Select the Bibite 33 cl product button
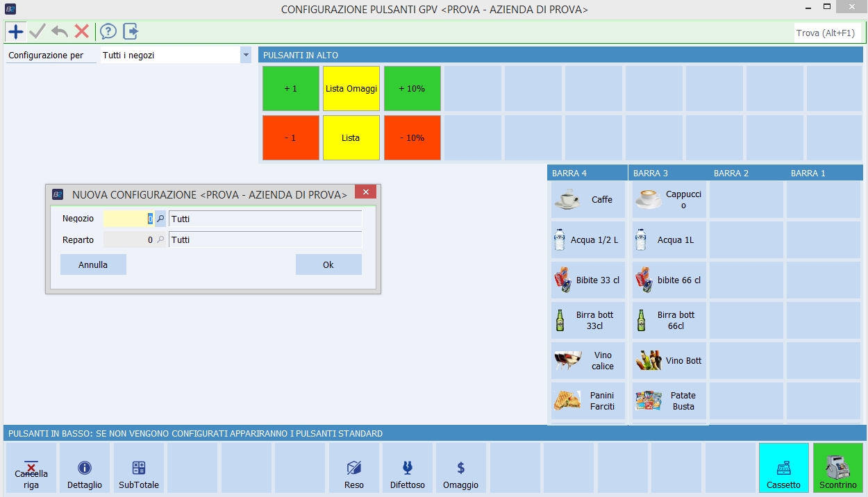 pos(588,280)
